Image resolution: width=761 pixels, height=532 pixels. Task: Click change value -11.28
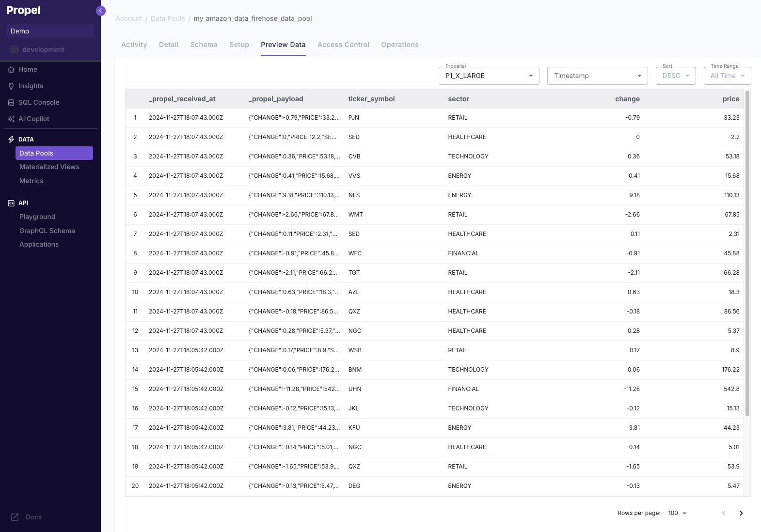(632, 389)
